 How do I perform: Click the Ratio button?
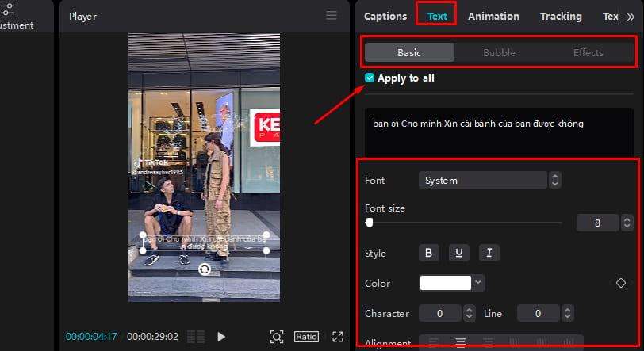point(306,337)
